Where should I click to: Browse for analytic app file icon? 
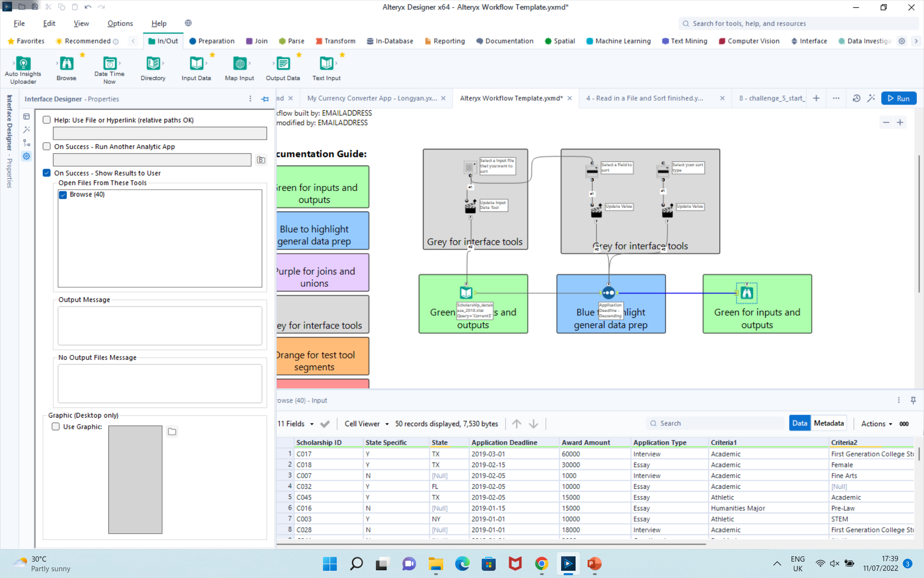coord(261,160)
